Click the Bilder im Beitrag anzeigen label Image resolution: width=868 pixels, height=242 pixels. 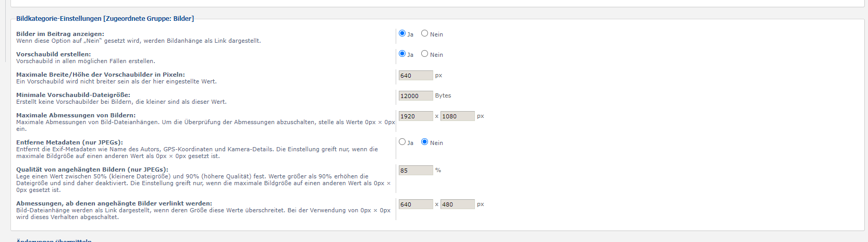pos(60,34)
